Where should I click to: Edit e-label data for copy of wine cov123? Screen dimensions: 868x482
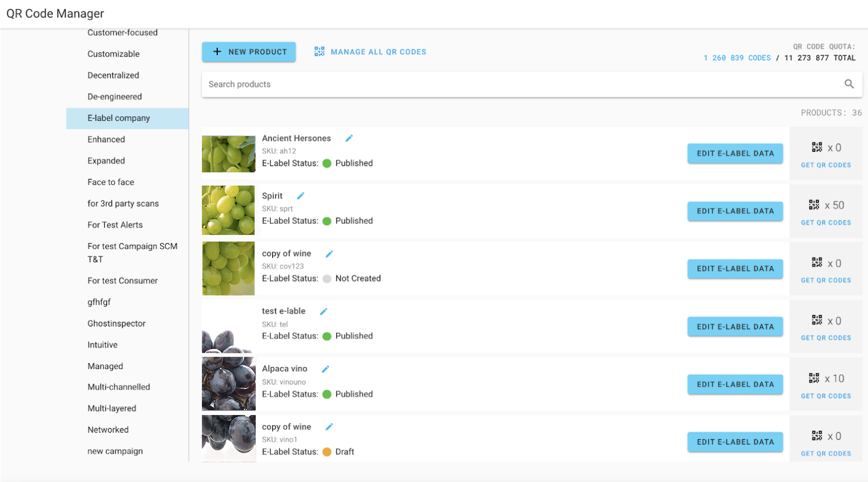735,268
